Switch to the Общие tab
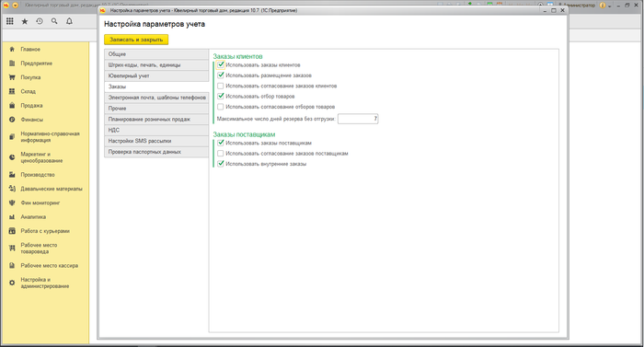The width and height of the screenshot is (644, 347). (156, 54)
